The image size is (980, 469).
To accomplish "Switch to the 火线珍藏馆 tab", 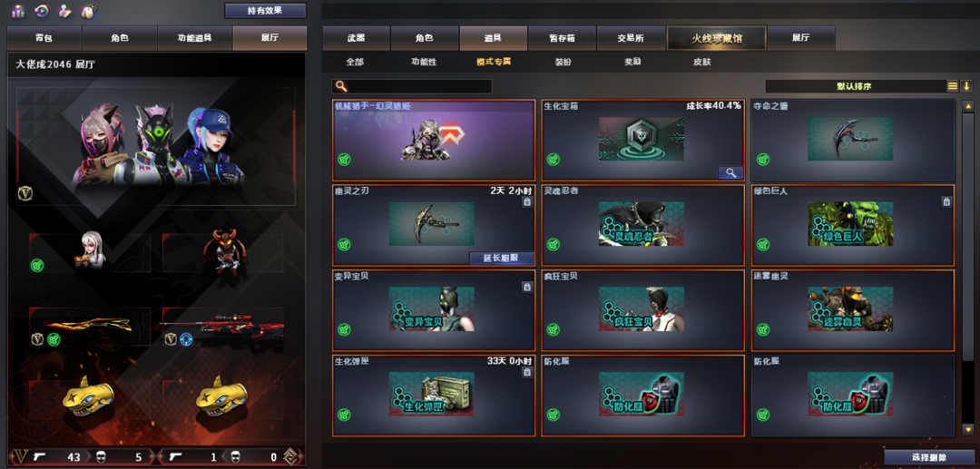I will (x=716, y=38).
